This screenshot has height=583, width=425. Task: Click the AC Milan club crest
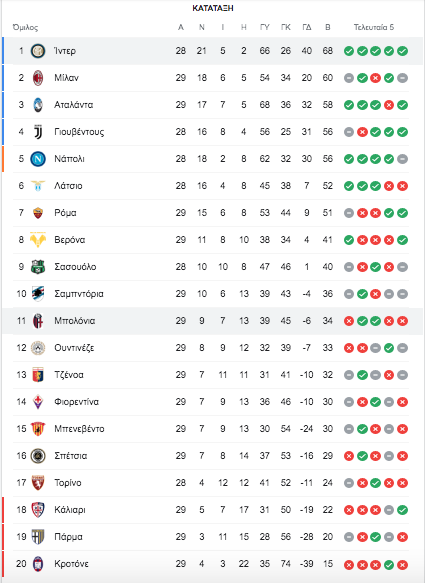pos(38,78)
